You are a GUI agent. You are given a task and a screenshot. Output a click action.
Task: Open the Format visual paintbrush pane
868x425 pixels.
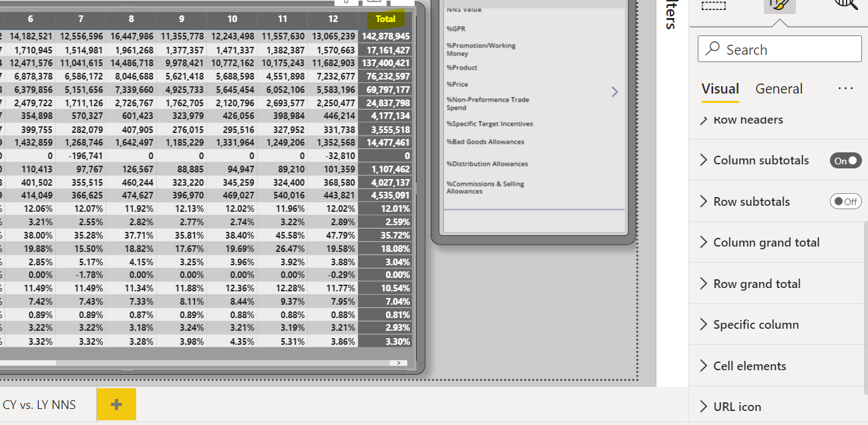(x=780, y=6)
